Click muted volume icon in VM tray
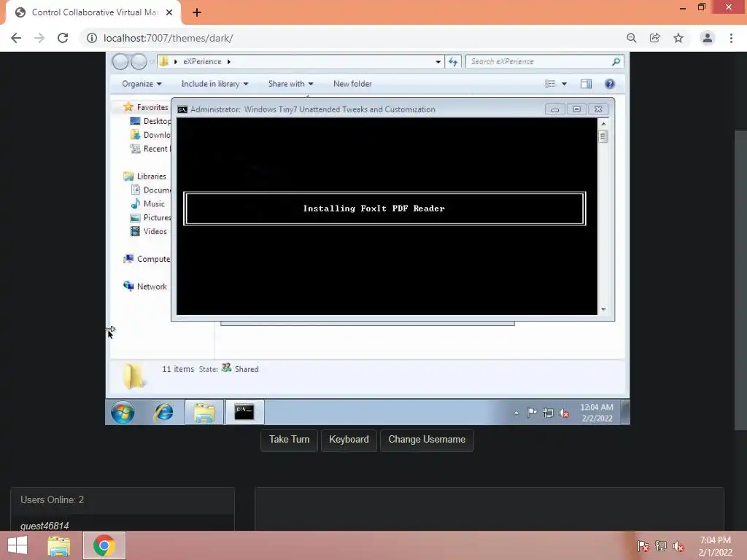The width and height of the screenshot is (747, 560). point(564,413)
